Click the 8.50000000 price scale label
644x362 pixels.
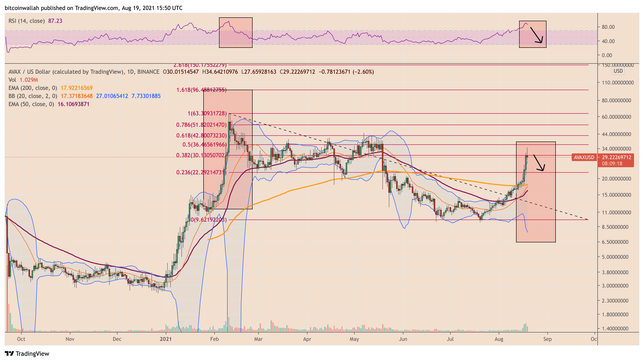(615, 227)
